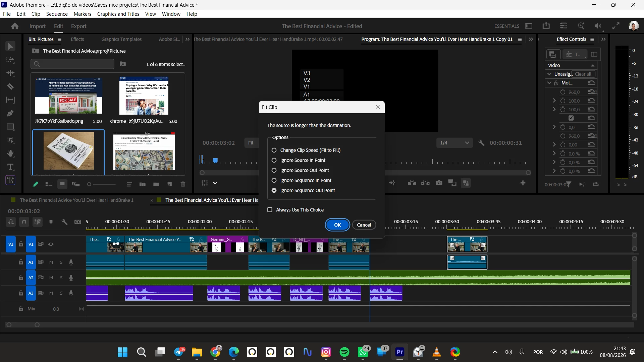The image size is (644, 362).
Task: Select the Rectangle tool
Action: pyautogui.click(x=10, y=127)
